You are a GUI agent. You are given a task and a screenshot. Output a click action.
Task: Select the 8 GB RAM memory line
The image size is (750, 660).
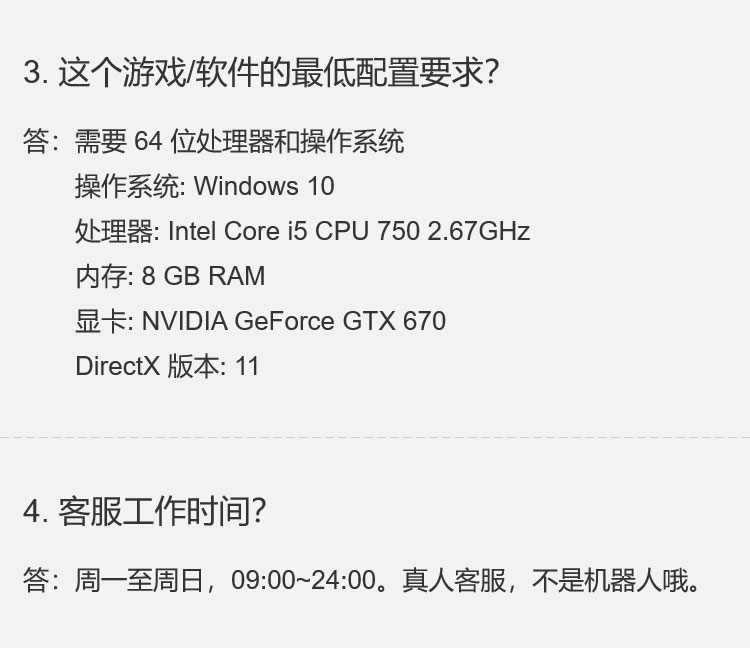(x=170, y=276)
